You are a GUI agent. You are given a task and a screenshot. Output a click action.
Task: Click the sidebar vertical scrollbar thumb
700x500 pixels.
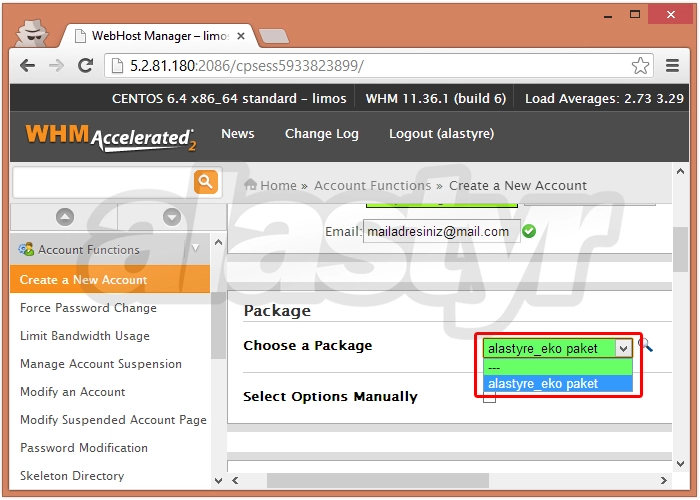pyautogui.click(x=218, y=325)
